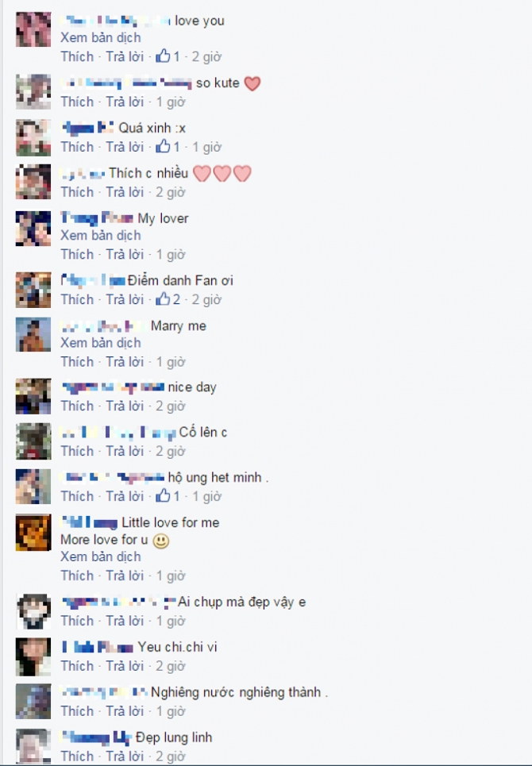532x766 pixels.
Task: Click "Xem bản dịch" under "My lover"
Action: tap(101, 236)
